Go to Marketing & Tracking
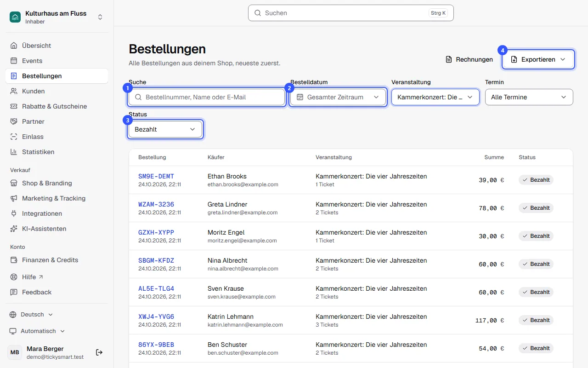Image resolution: width=588 pixels, height=368 pixels. (57, 198)
